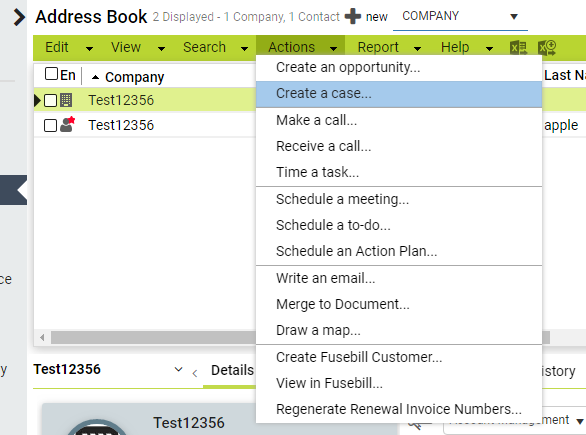The height and width of the screenshot is (435, 586).
Task: Click the Excel advanced export icon
Action: [x=547, y=47]
